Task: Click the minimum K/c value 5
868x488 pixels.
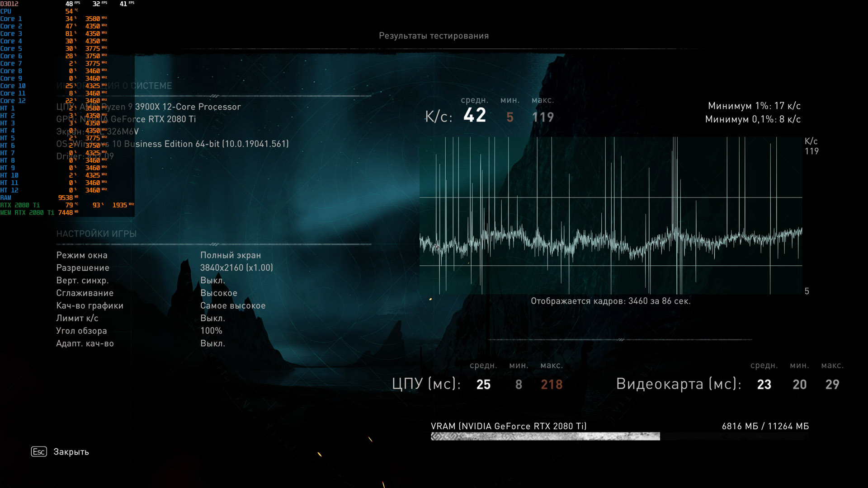Action: coord(510,117)
